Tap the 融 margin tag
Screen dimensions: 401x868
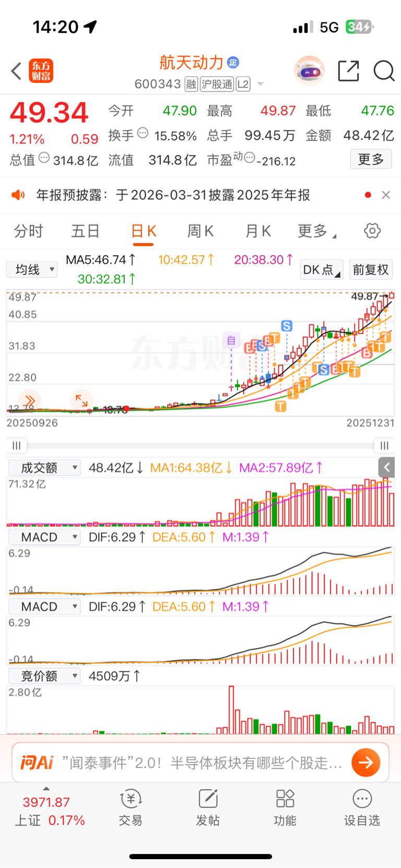pos(191,84)
